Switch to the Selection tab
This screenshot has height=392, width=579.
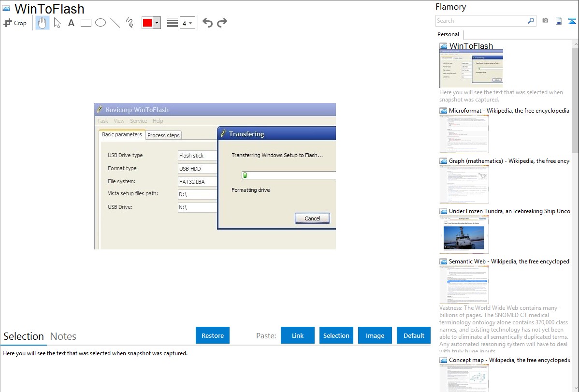[24, 336]
